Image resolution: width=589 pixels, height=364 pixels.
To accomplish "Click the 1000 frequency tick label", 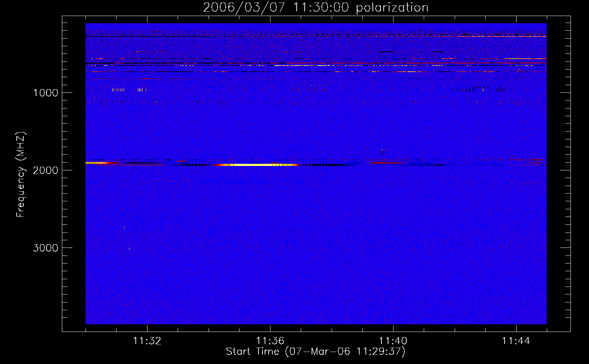I will tap(46, 93).
